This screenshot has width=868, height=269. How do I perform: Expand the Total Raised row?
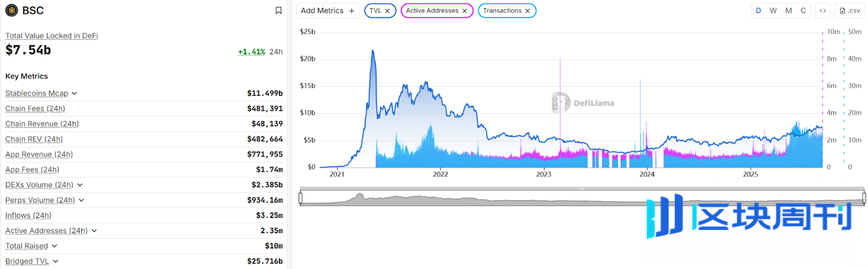[54, 246]
